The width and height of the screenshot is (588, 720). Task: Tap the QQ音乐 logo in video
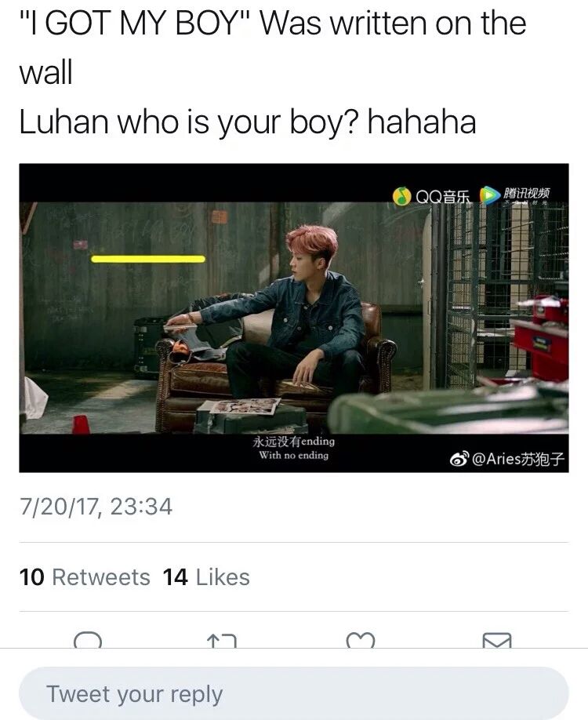[431, 196]
